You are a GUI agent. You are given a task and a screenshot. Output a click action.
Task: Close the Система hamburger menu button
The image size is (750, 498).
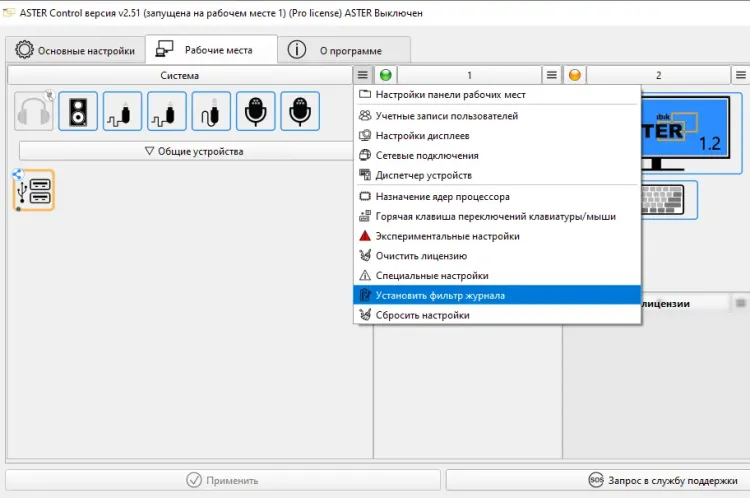(362, 75)
